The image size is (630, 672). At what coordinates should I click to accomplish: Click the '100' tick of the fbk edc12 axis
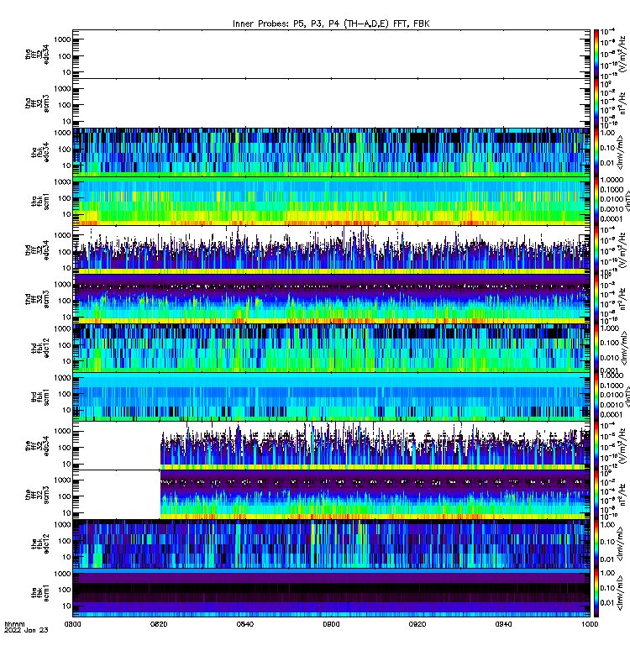65,541
